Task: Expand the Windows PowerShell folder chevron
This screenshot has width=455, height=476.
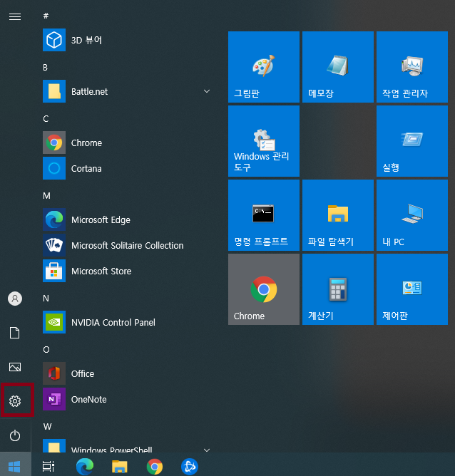Action: (207, 450)
